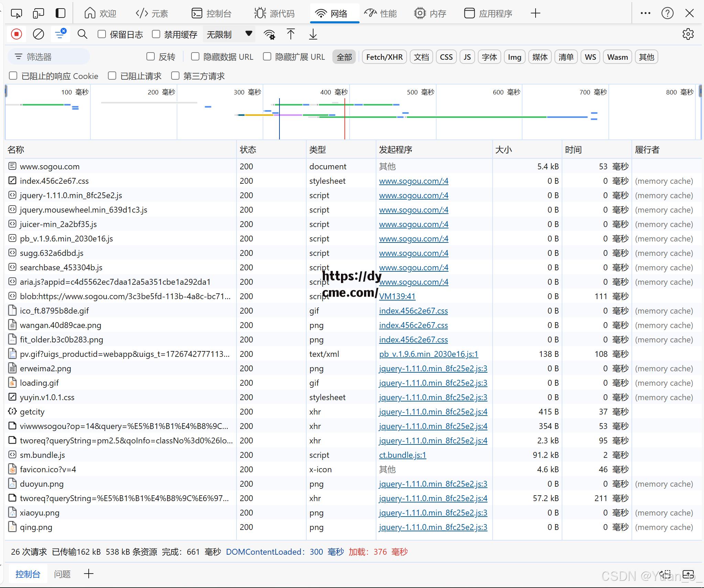Viewport: 704px width, 588px height.
Task: Click the inspect element picker icon
Action: [x=16, y=13]
